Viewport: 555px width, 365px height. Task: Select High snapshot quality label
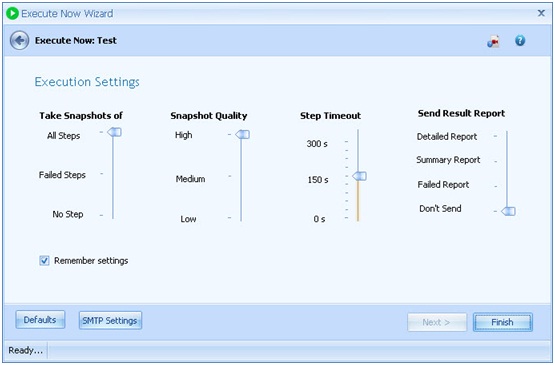pyautogui.click(x=183, y=135)
